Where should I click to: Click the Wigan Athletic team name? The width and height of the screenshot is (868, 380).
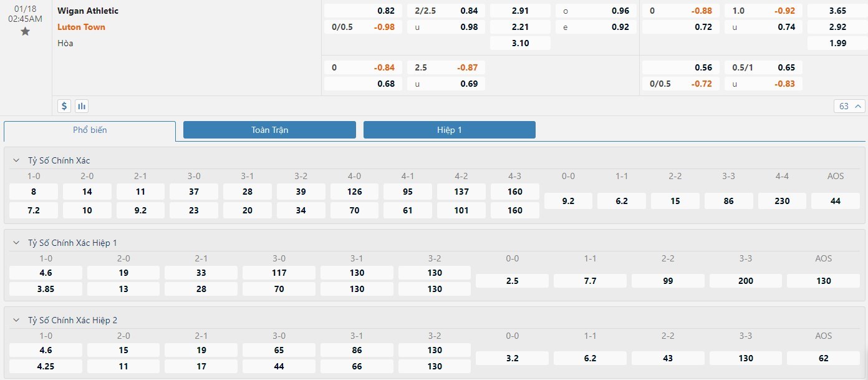tap(88, 11)
